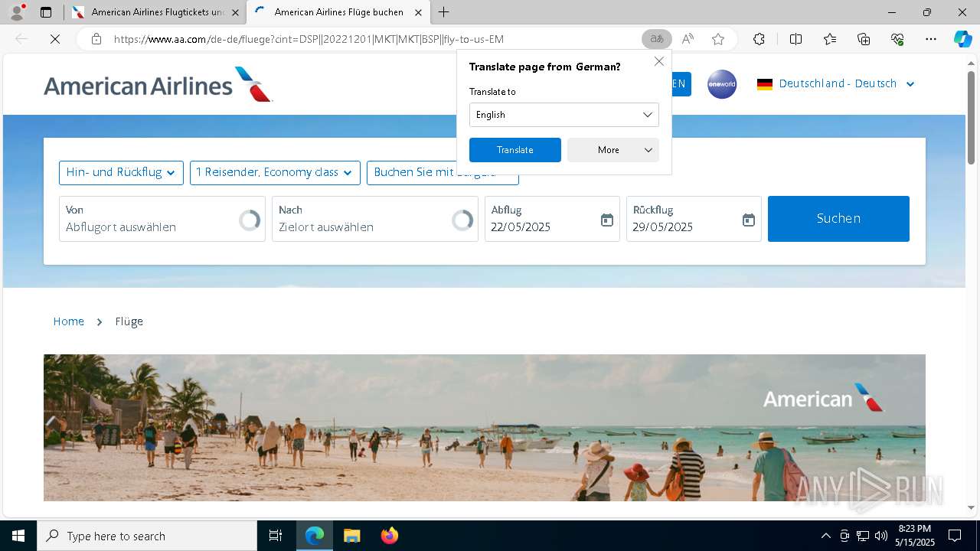Open the 1 Reisender, Economy class dropdown
Viewport: 980px width, 551px height.
[x=275, y=173]
